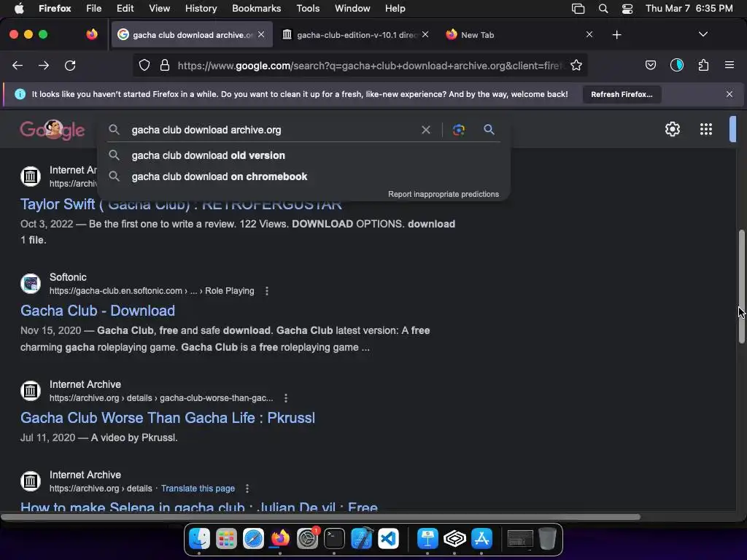
Task: Open Google quick settings gear
Action: pos(672,129)
